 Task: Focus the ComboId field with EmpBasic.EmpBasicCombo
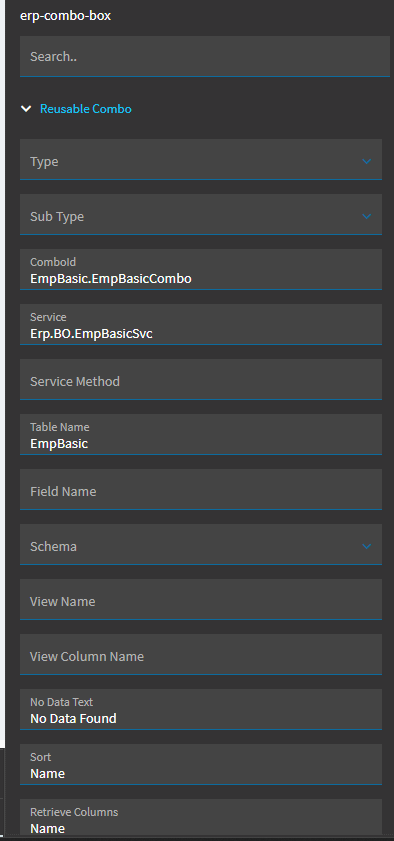click(x=201, y=269)
